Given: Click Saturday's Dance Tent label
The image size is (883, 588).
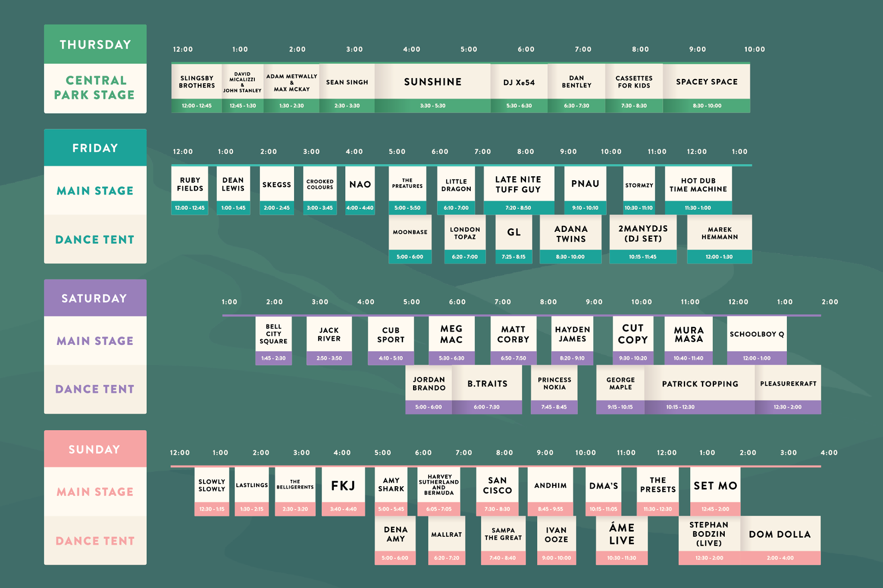Looking at the screenshot, I should [x=95, y=389].
